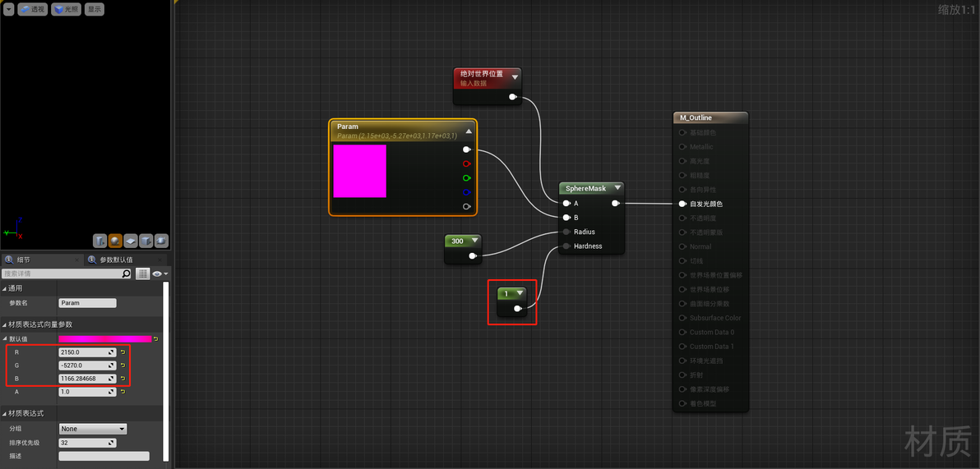Open the 分组 None dropdown
980x469 pixels.
tap(93, 429)
